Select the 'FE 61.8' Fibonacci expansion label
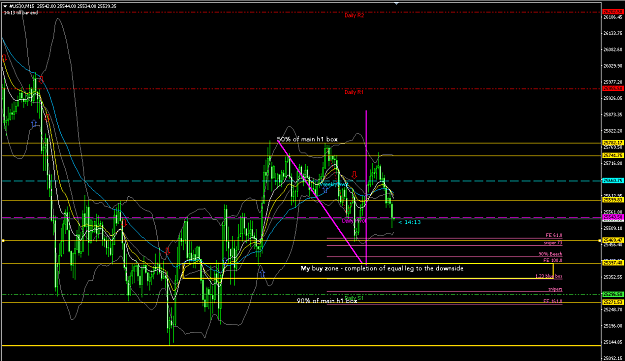The image size is (625, 361). click(x=554, y=235)
